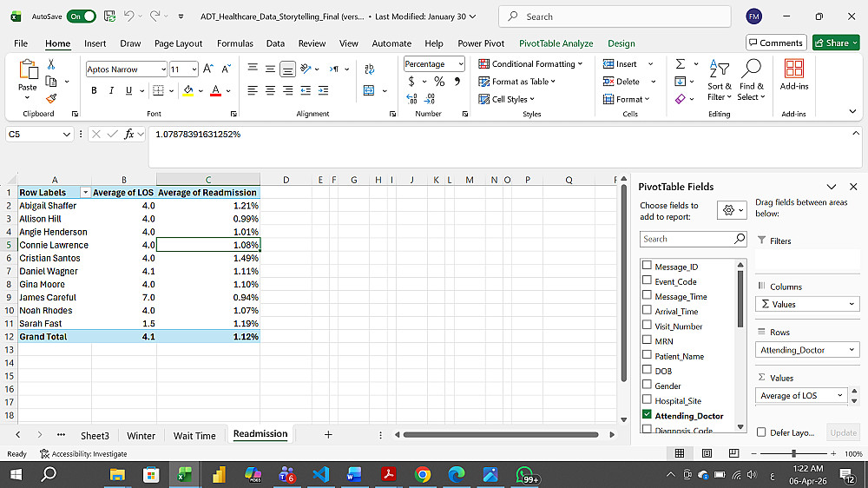Click the Format Painter brush icon
Image resolution: width=868 pixels, height=488 pixels.
click(x=51, y=99)
